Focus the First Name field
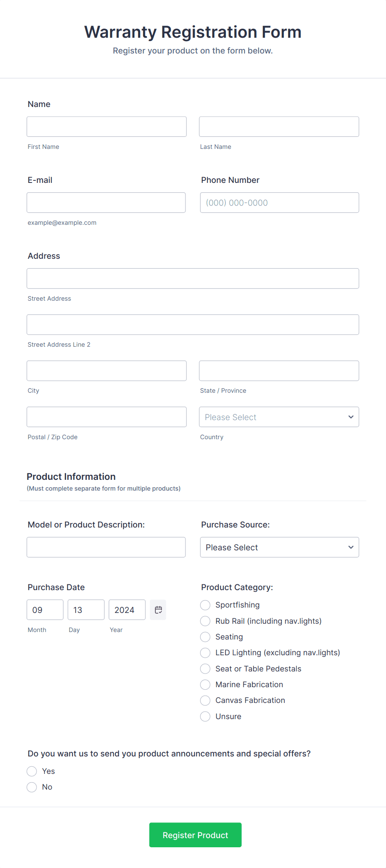 click(107, 126)
